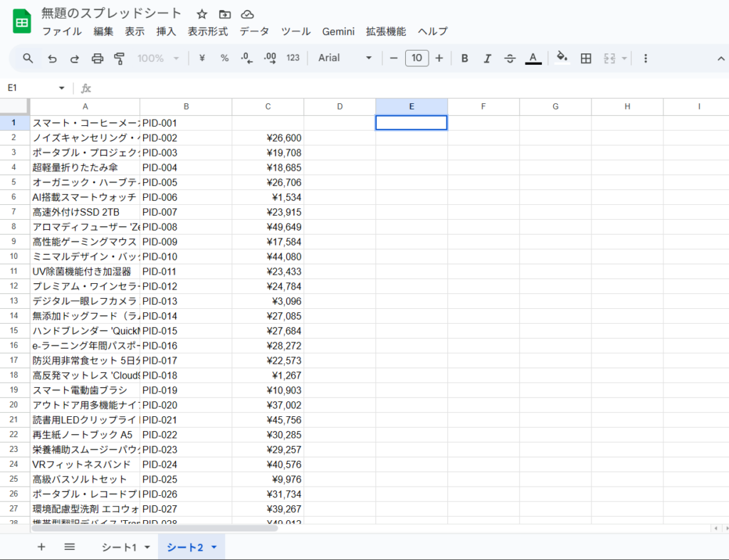Open the Arial font dropdown
This screenshot has height=560, width=729.
345,58
